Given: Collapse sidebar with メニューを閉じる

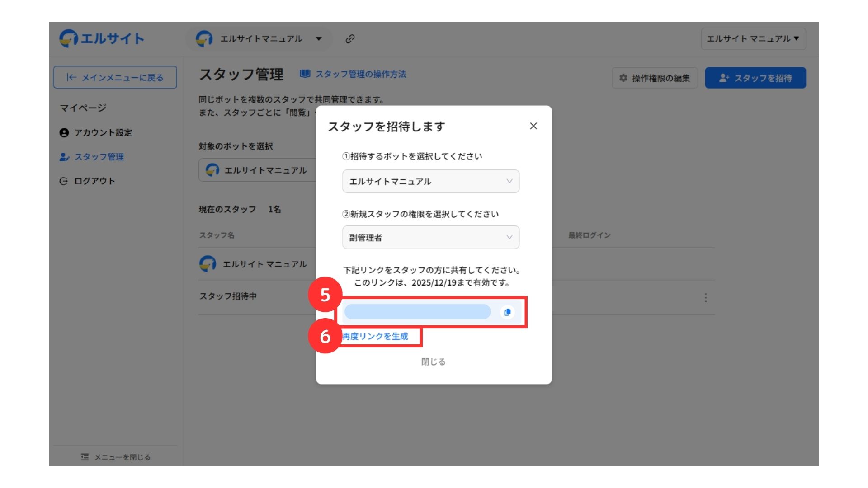Looking at the screenshot, I should pyautogui.click(x=116, y=457).
